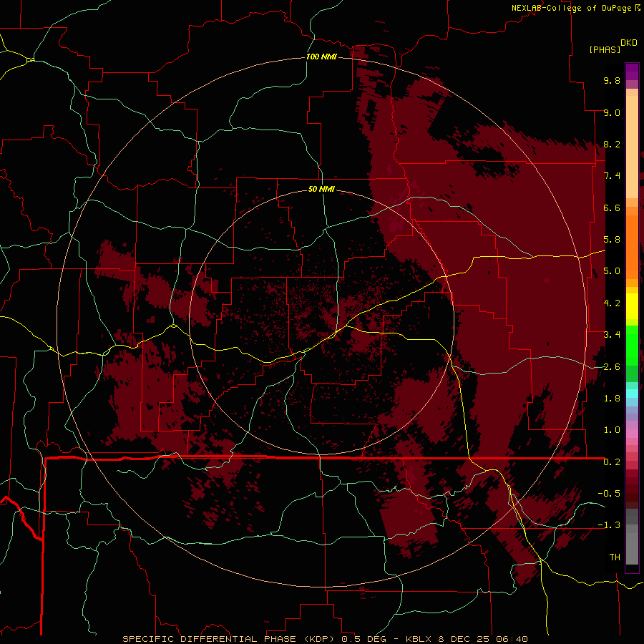The image size is (644, 644).
Task: Pick the peach segment of the color scale
Action: pos(632,147)
